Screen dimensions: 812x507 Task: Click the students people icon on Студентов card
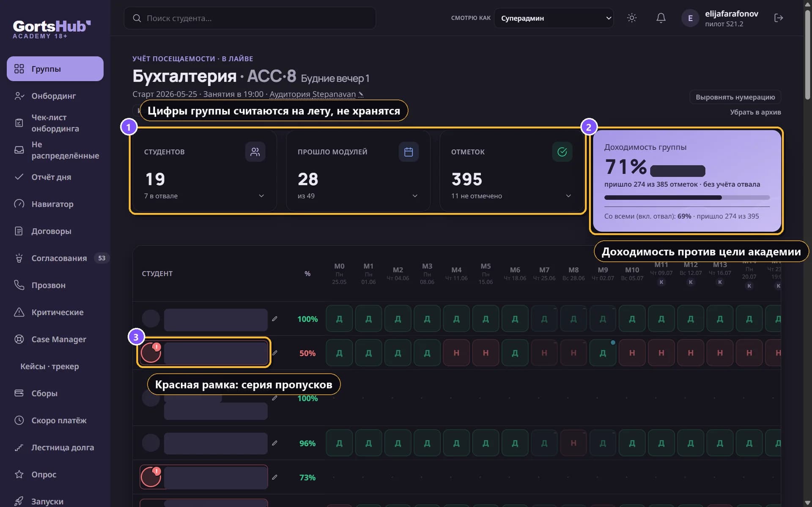[x=255, y=152]
